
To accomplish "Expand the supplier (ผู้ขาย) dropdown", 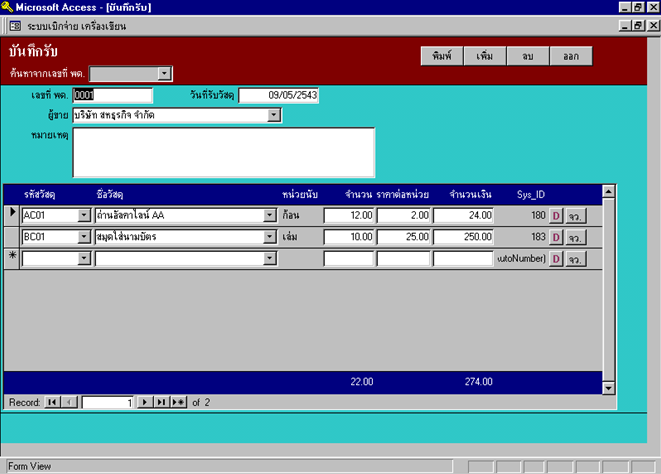I will click(x=274, y=115).
